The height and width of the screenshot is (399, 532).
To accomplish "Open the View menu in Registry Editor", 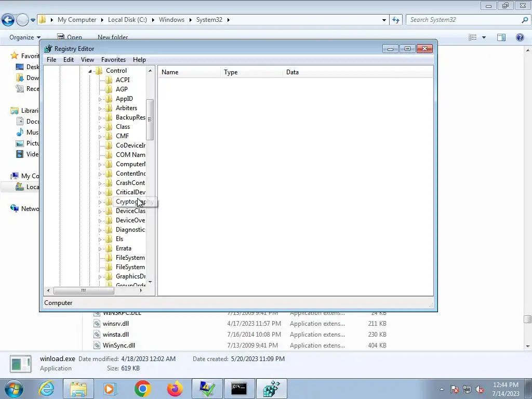I will coord(87,60).
